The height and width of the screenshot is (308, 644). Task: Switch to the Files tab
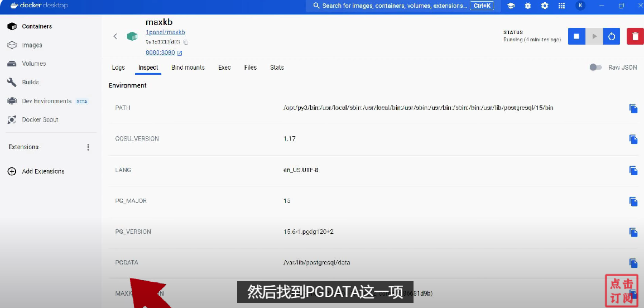point(250,68)
